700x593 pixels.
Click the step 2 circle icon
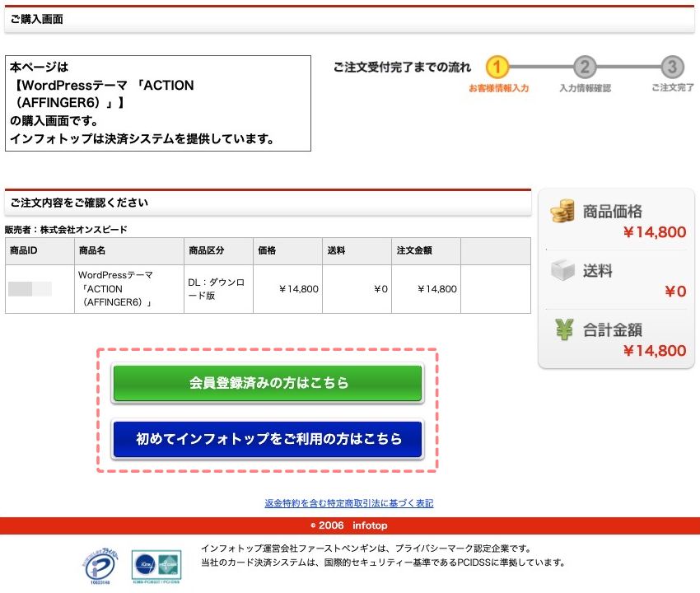585,67
